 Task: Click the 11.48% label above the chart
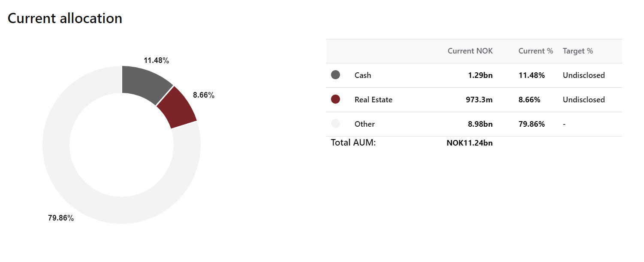(156, 60)
